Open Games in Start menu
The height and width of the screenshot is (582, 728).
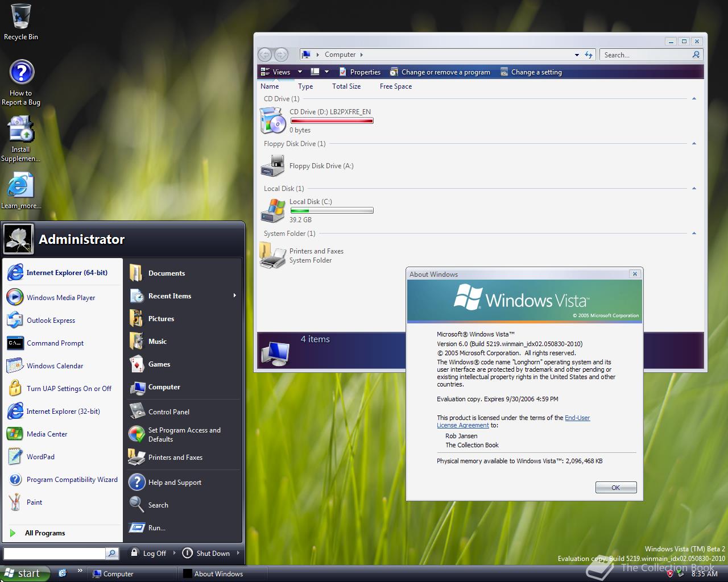click(183, 364)
